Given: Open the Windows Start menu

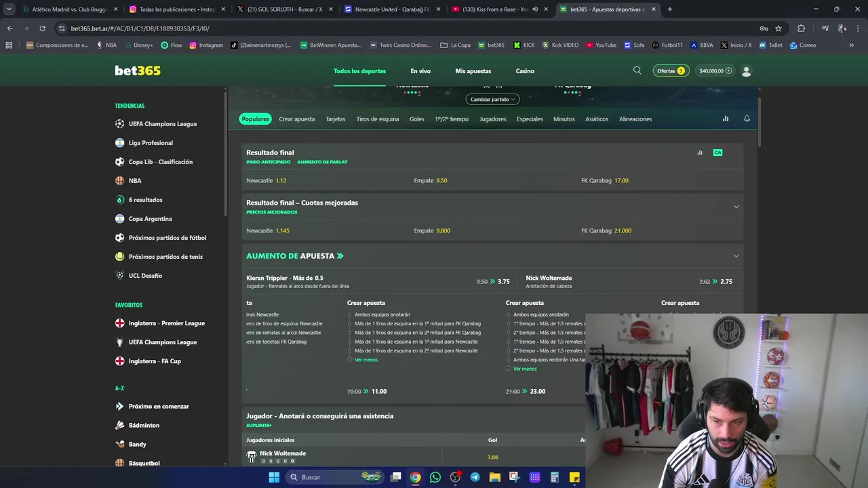Looking at the screenshot, I should [274, 477].
